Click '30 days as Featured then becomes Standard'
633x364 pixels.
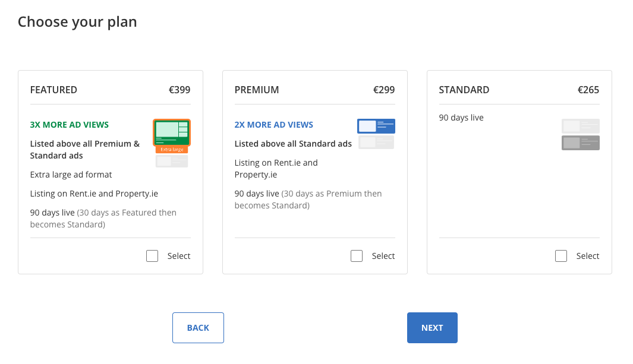[x=103, y=219]
